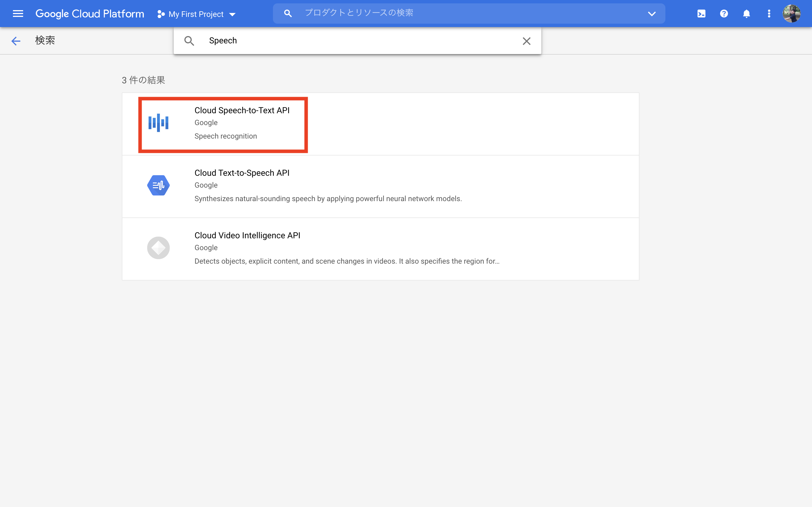Open Cloud Text-to-Speech API result
812x507 pixels.
(x=242, y=173)
